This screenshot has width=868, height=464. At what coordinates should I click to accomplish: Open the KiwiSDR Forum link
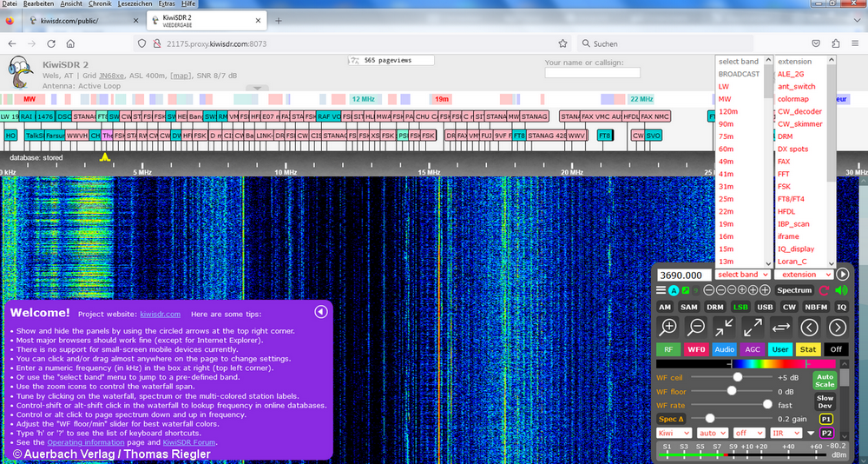click(188, 442)
